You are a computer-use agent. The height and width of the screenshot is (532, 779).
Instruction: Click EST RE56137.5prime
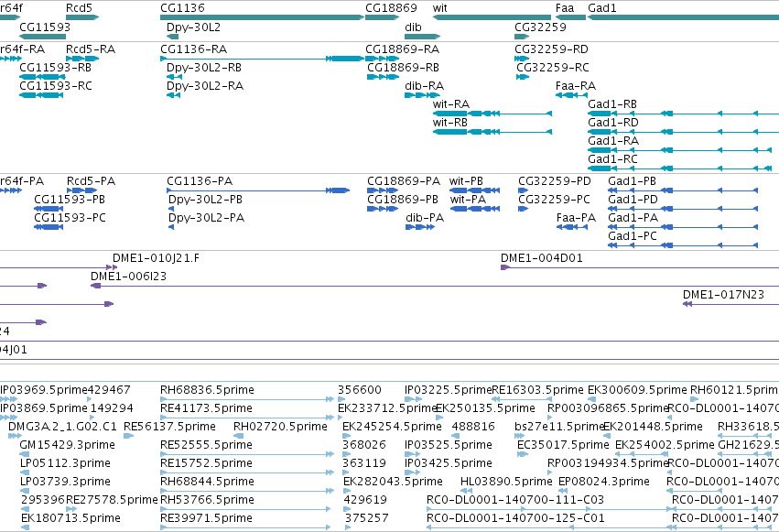(x=129, y=436)
